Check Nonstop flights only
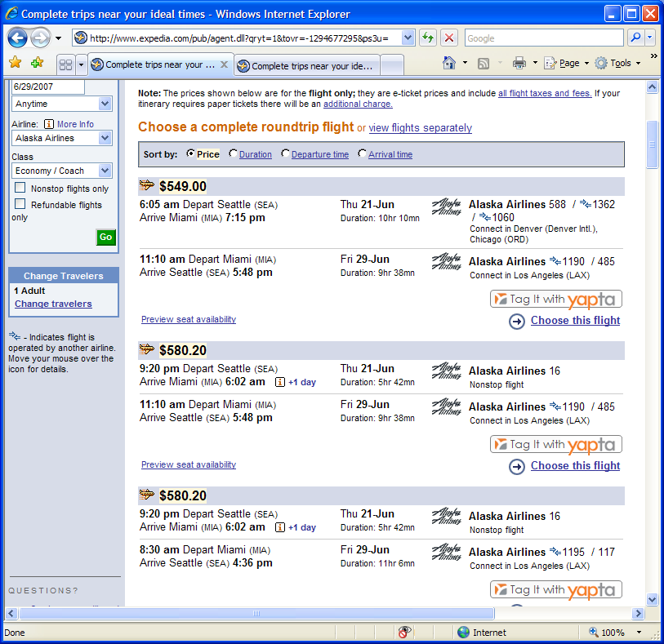Image resolution: width=664 pixels, height=644 pixels. coord(20,188)
